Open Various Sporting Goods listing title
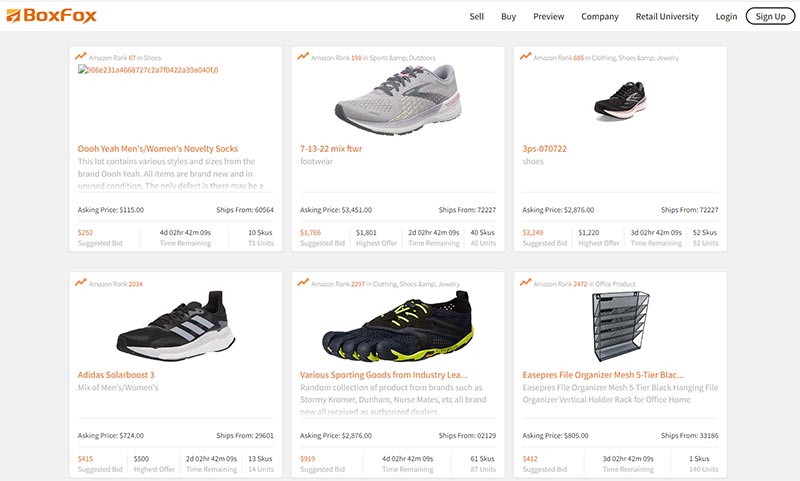Viewport: 800px width, 481px height. coord(384,375)
